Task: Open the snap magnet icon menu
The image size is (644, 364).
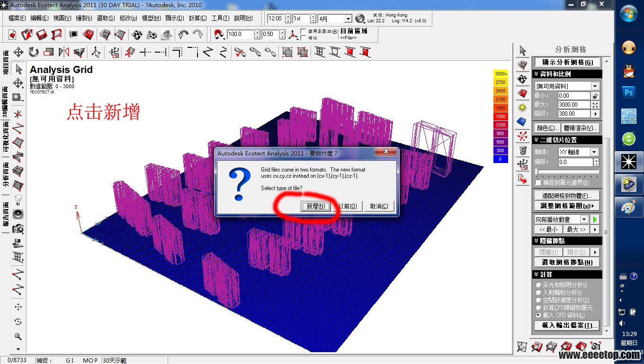Action: click(219, 35)
